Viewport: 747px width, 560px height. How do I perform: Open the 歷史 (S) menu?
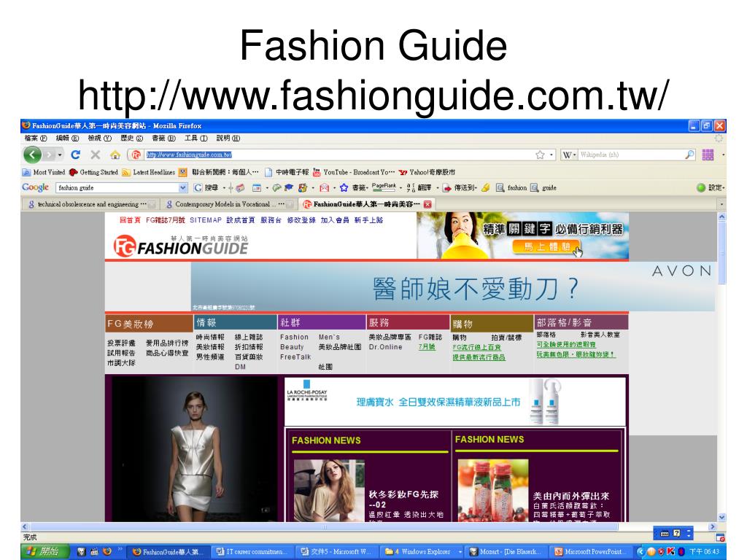132,138
